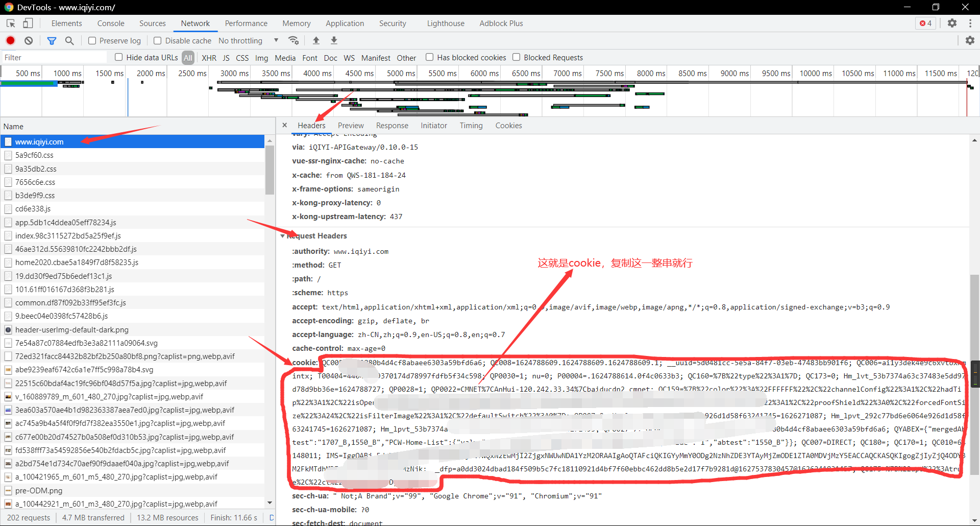This screenshot has width=980, height=526.
Task: Filter requests by JS type
Action: pos(226,58)
